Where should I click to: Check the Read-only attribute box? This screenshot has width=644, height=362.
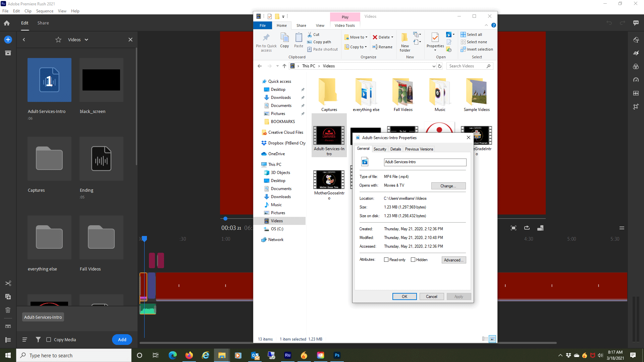pos(386,260)
